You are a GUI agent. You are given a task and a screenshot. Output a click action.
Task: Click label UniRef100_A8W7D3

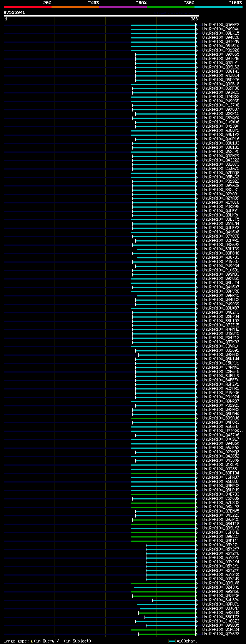221,257
